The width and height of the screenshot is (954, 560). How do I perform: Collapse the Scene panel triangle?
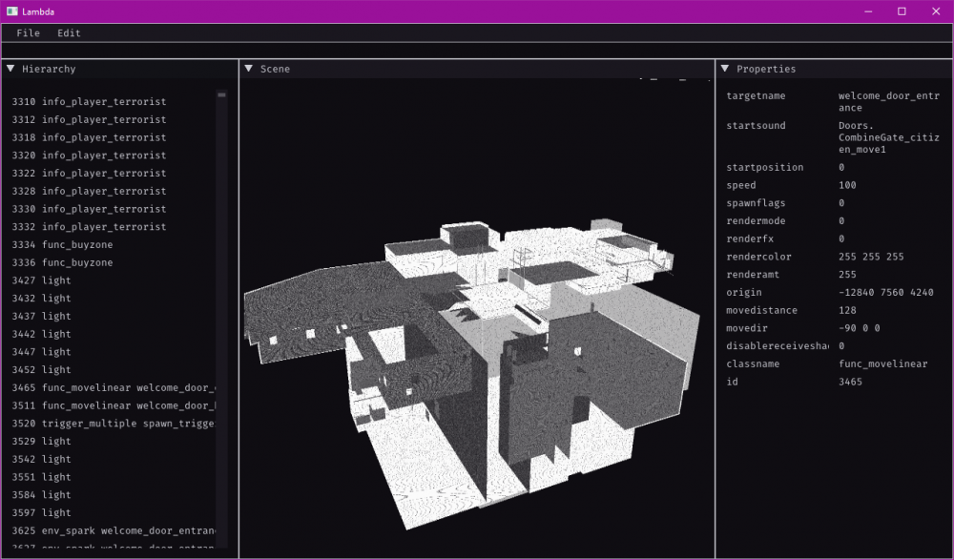pyautogui.click(x=248, y=69)
